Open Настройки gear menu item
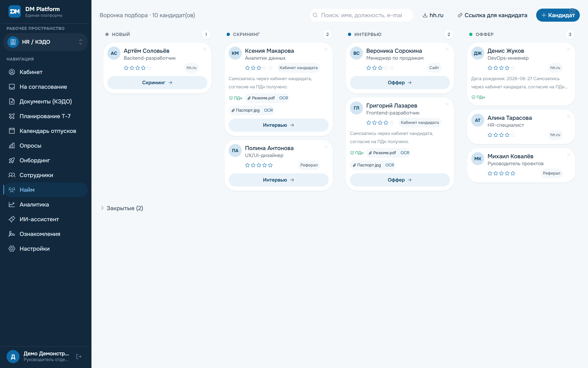This screenshot has height=368, width=588. (x=46, y=249)
